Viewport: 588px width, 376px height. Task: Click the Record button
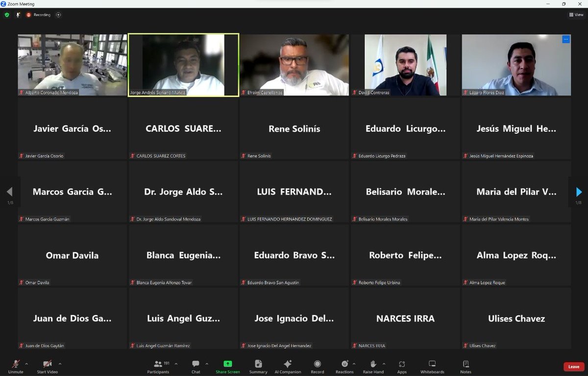[x=318, y=367]
